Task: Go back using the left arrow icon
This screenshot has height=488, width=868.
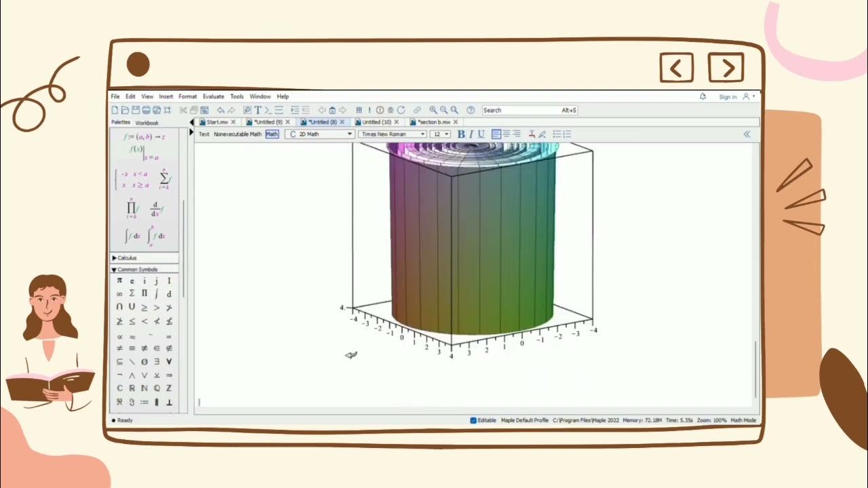Action: [x=322, y=110]
